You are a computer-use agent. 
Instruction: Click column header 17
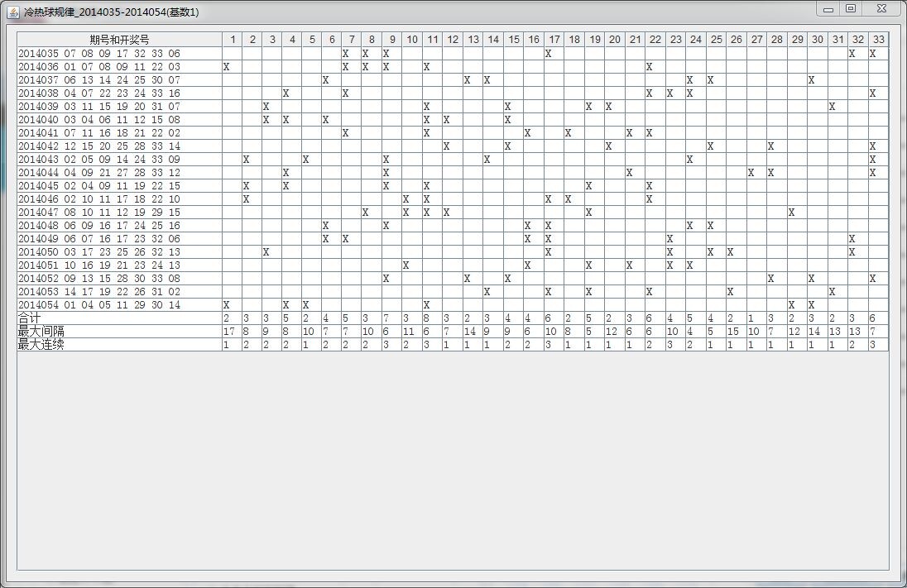tap(554, 40)
